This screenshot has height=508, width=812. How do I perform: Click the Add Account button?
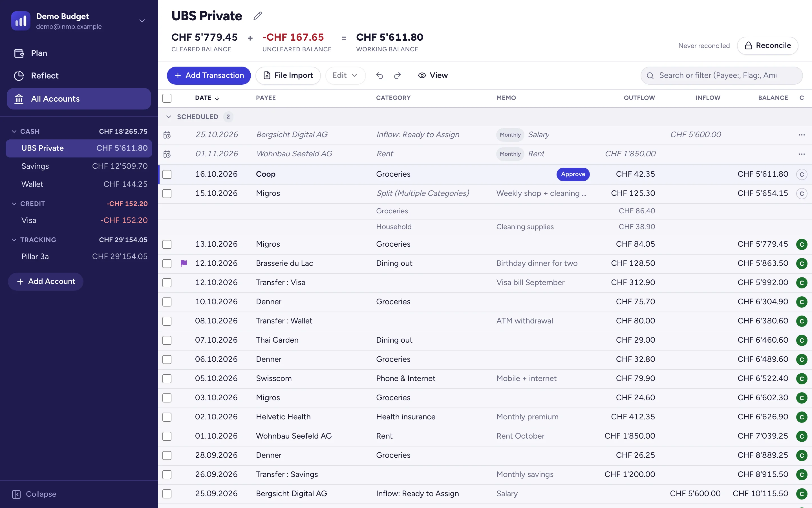point(46,282)
